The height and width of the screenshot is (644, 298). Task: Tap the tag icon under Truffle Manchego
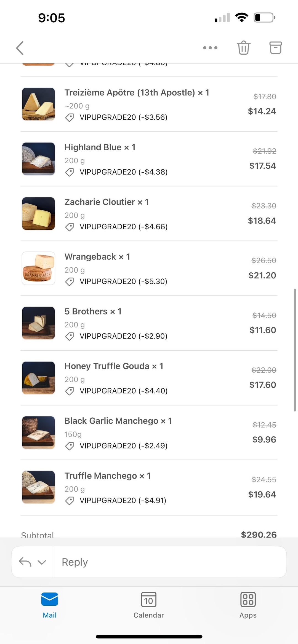70,501
